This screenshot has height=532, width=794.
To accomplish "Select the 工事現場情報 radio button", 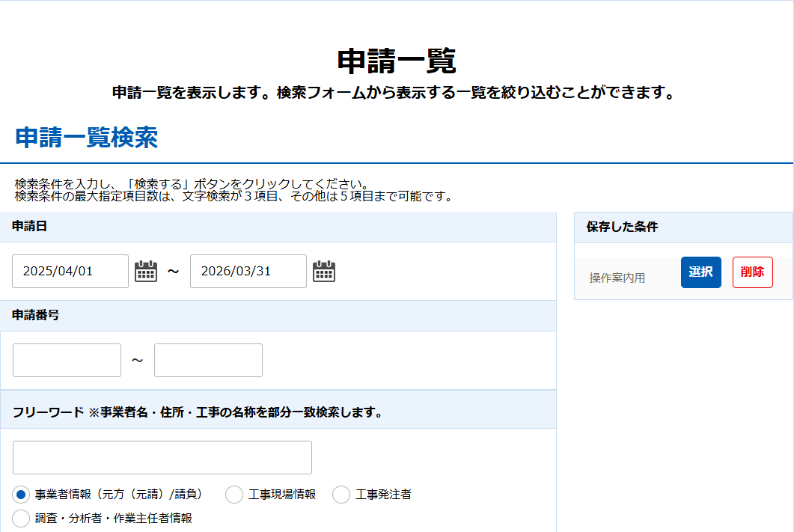I will coord(234,495).
